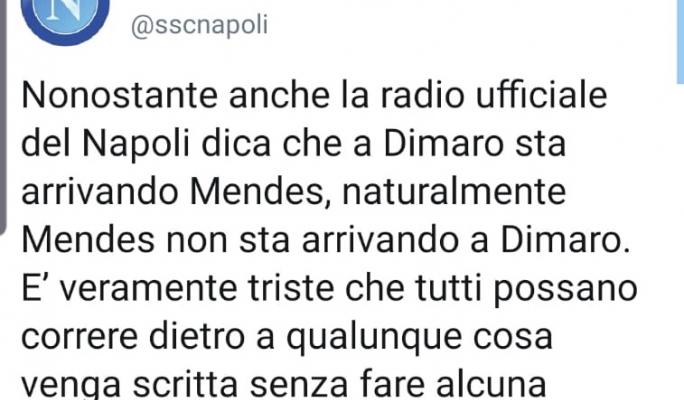Select the phrase 'radio ufficiale' in tweet
684x400 pixels.
click(x=494, y=95)
